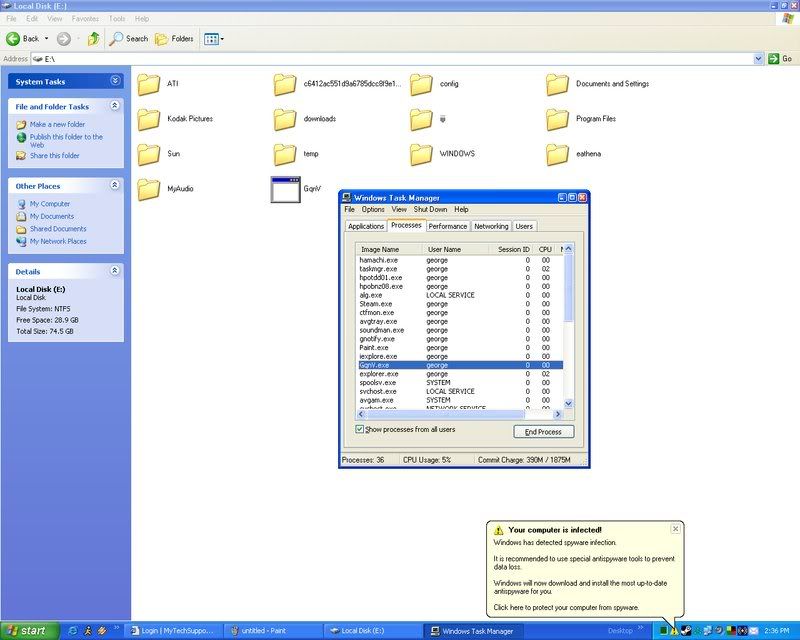The image size is (800, 640).
Task: Select the GqnV.exe process row
Action: (x=460, y=365)
